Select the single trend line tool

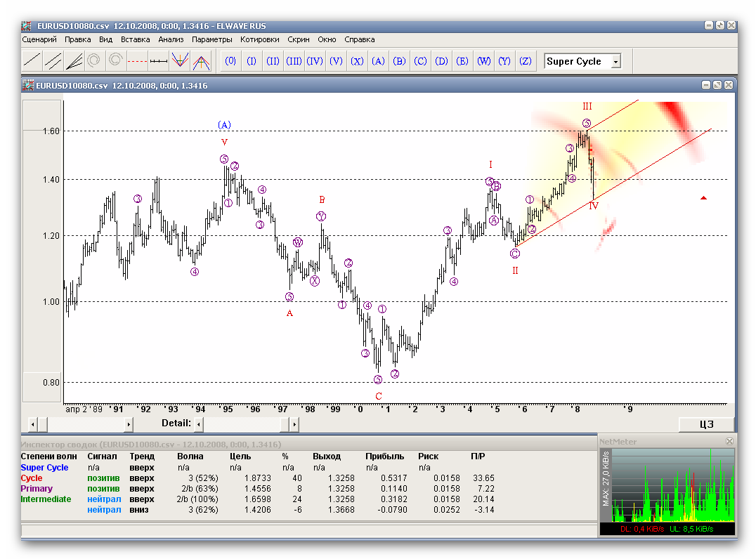pyautogui.click(x=32, y=61)
